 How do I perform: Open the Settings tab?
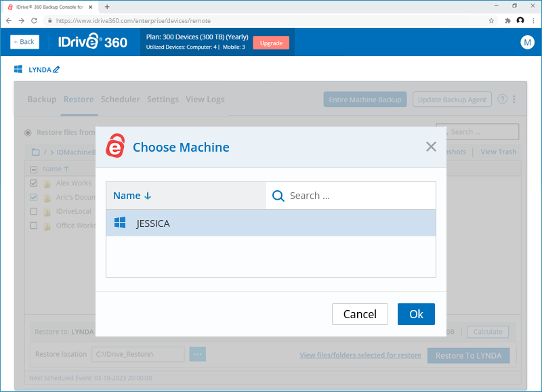(x=163, y=100)
